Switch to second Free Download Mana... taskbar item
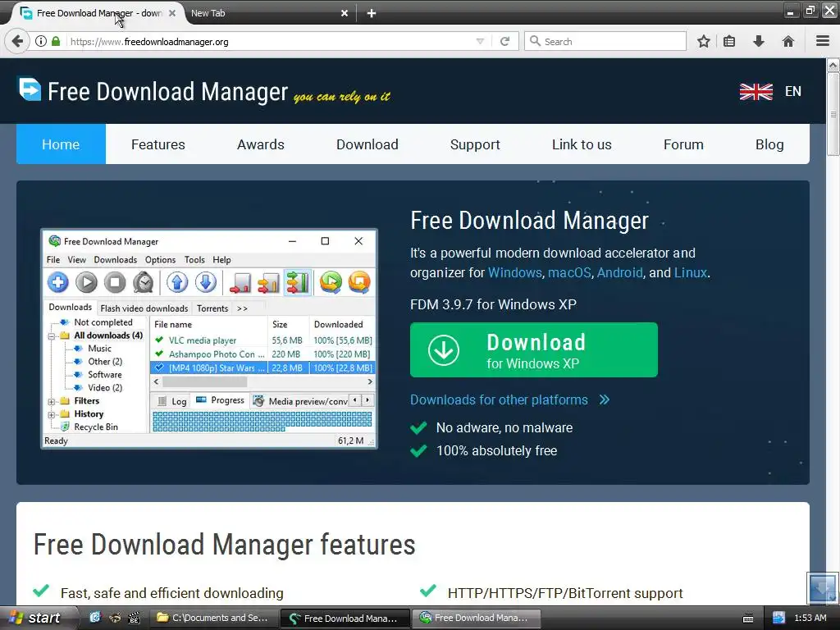The width and height of the screenshot is (840, 630). [475, 618]
